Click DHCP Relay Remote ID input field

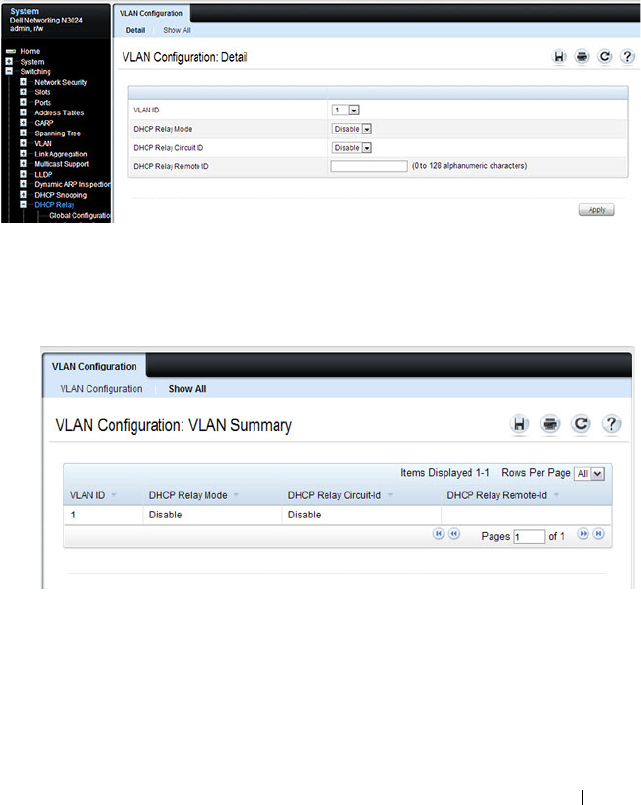[369, 166]
